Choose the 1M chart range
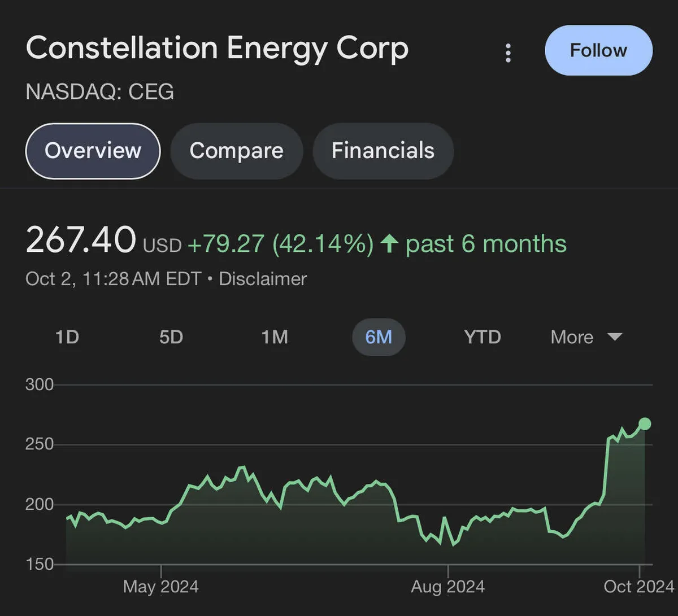This screenshot has height=616, width=678. tap(275, 337)
